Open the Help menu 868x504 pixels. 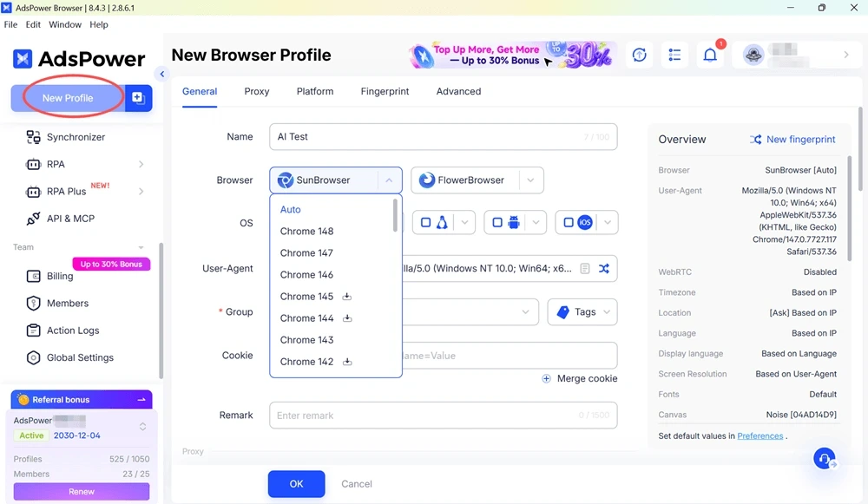pyautogui.click(x=99, y=24)
